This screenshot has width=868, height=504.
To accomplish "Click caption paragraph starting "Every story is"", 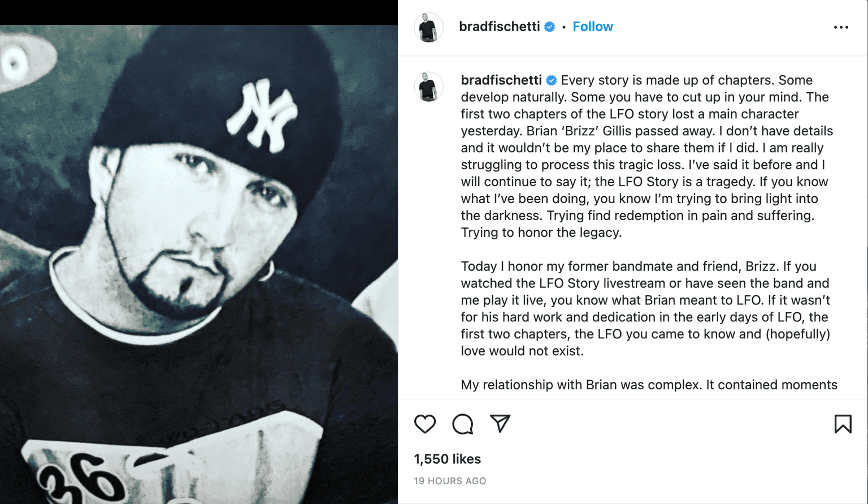I will (646, 156).
